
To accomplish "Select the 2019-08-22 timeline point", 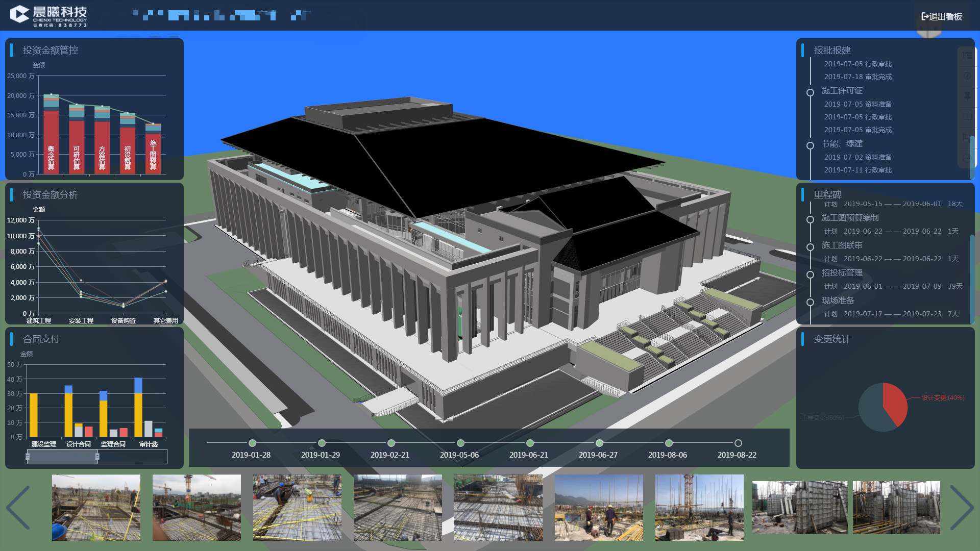I will (738, 443).
